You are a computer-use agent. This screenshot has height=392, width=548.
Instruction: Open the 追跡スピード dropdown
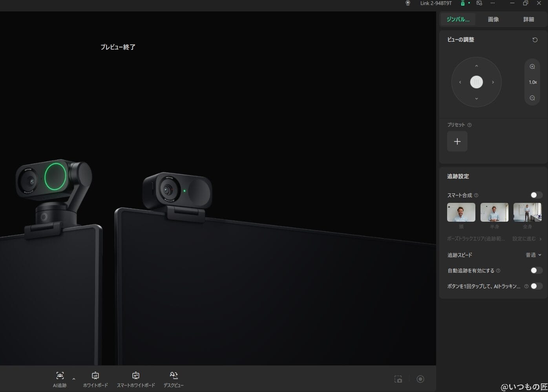[x=533, y=255]
